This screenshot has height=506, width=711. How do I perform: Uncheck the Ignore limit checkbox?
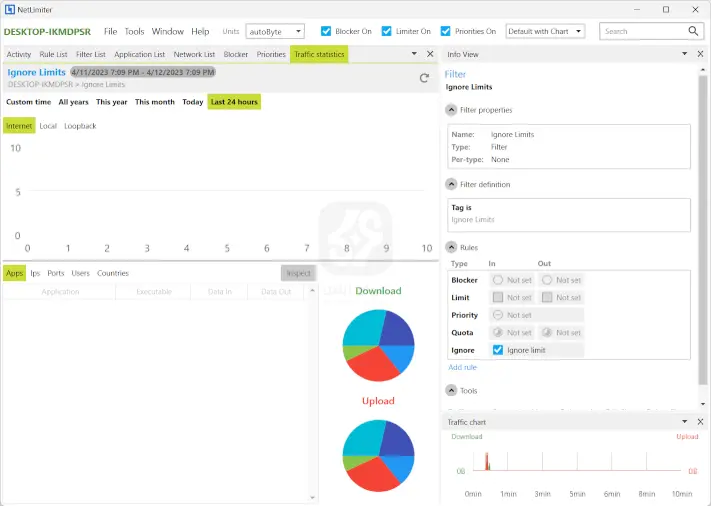coord(498,350)
